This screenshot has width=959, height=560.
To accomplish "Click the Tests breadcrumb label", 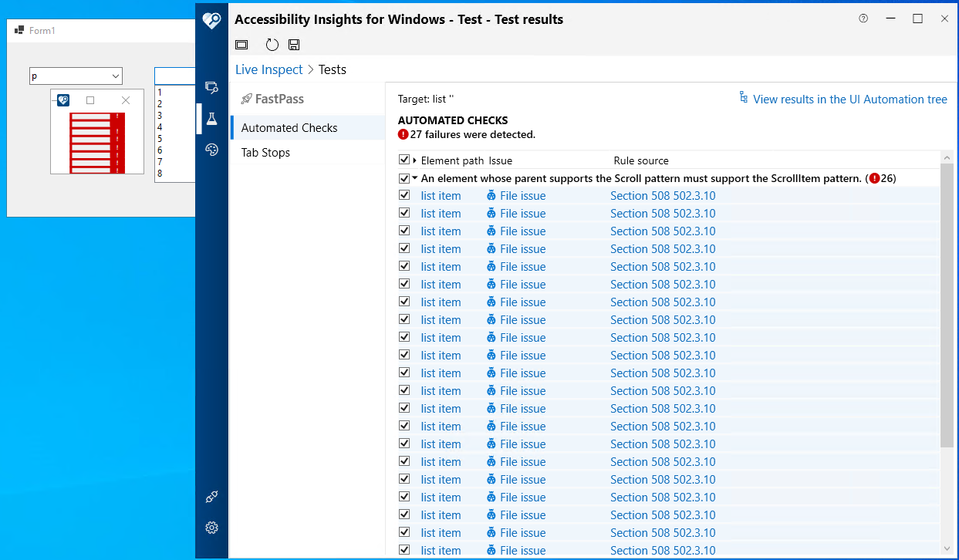I will (x=333, y=69).
